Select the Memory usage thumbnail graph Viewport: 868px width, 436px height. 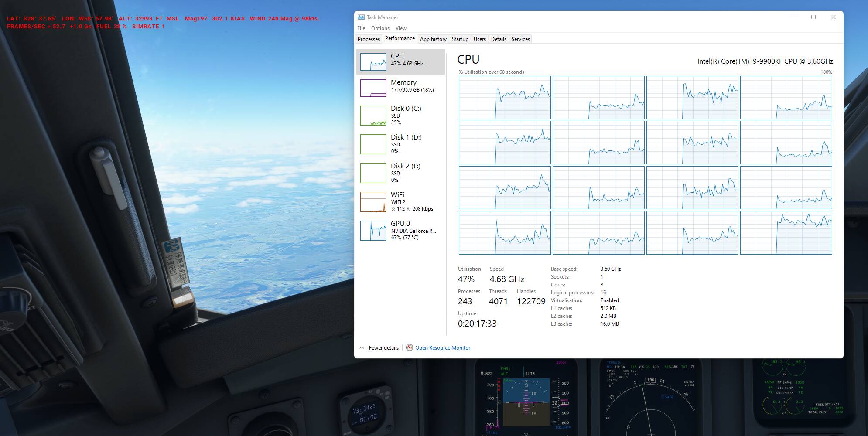click(x=373, y=88)
